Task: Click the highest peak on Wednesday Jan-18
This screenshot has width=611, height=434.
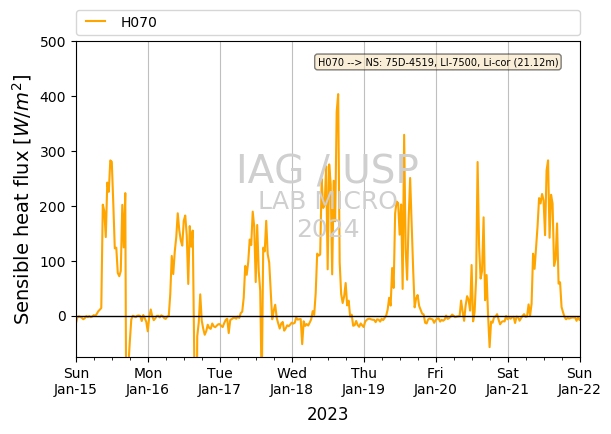Action: 338,94
